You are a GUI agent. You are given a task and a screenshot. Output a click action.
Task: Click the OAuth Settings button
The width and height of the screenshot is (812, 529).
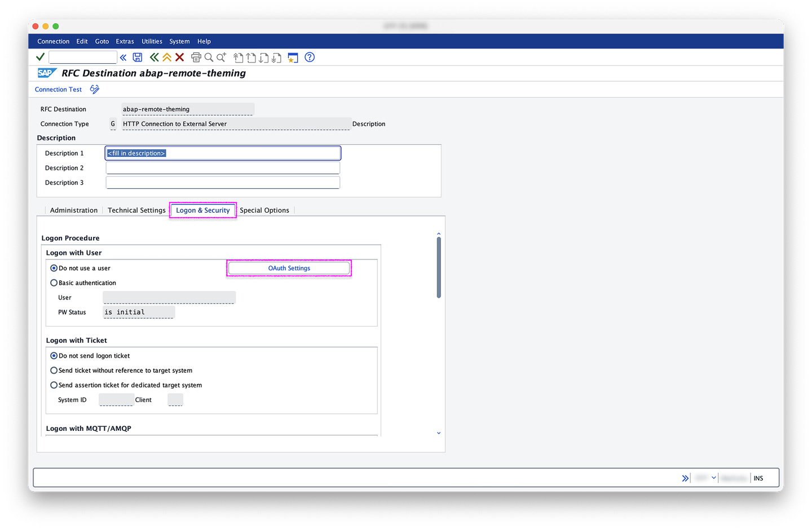click(x=289, y=268)
